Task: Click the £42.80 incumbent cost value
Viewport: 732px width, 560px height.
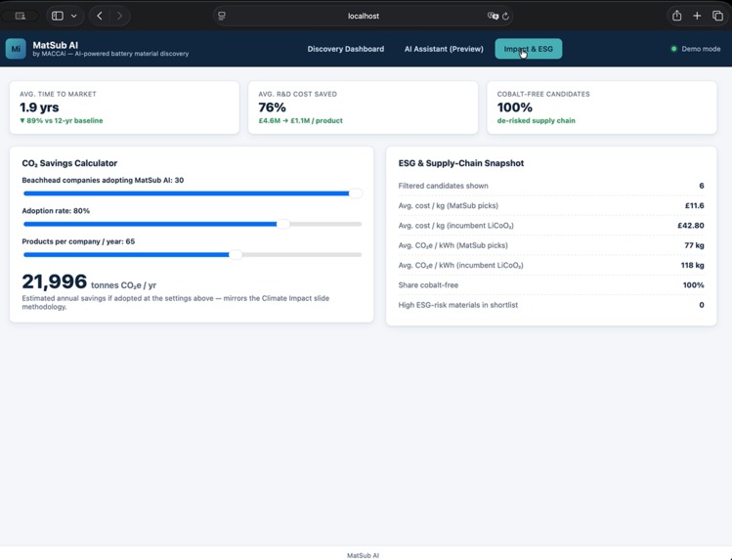Action: point(691,226)
